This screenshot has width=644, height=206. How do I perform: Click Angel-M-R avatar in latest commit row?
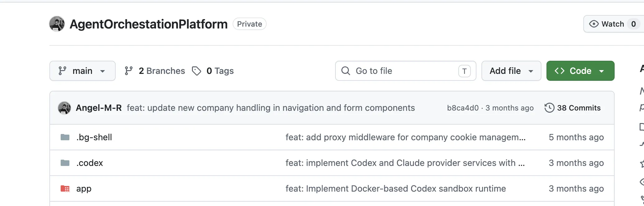click(64, 108)
